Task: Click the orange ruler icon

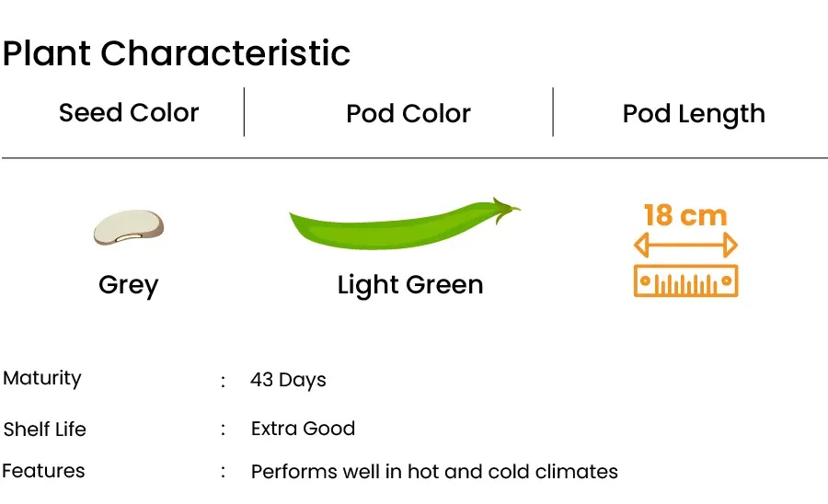Action: point(685,281)
